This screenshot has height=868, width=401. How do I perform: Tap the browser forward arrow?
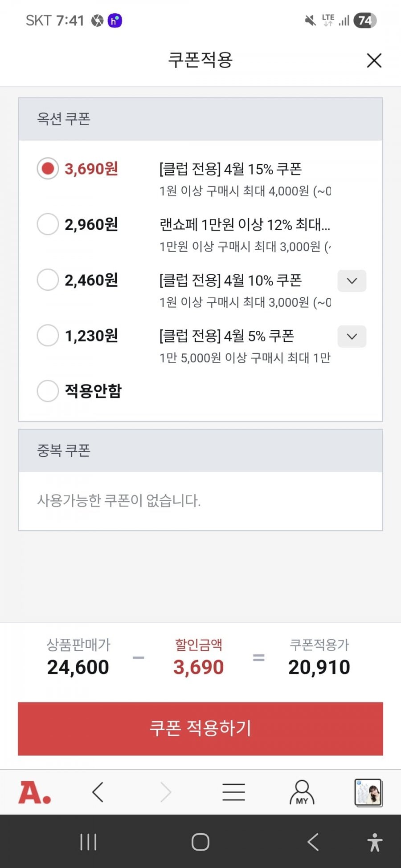click(x=166, y=792)
